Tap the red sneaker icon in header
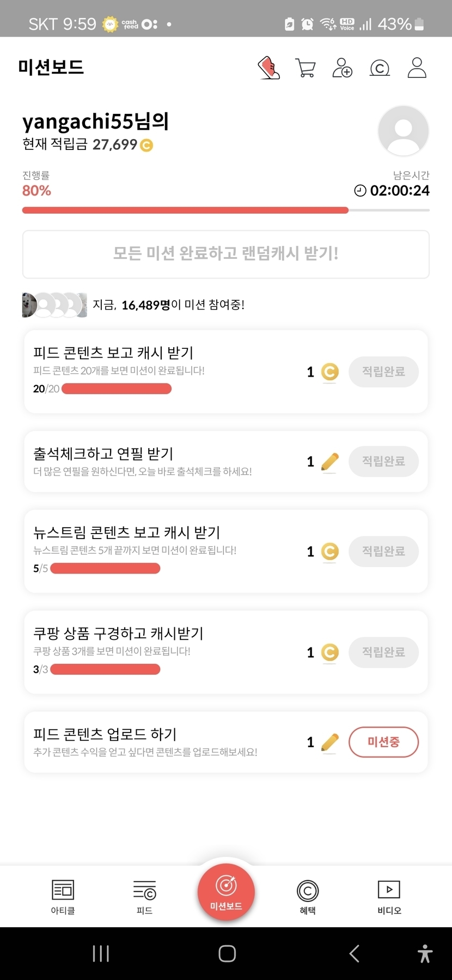452x980 pixels. (x=268, y=68)
